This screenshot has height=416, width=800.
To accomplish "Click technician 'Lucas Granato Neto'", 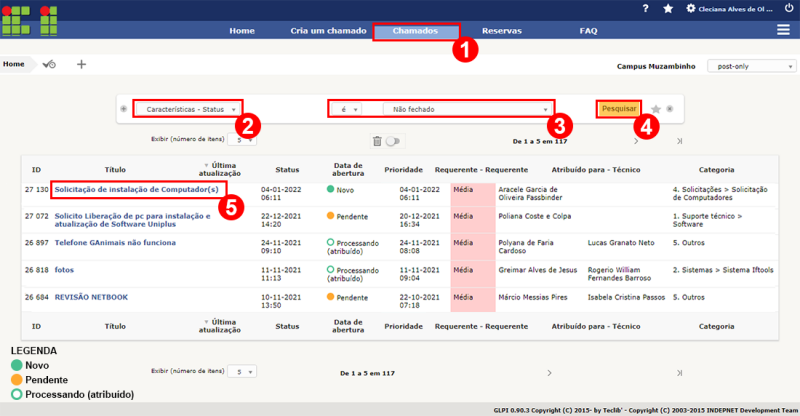I will point(621,242).
